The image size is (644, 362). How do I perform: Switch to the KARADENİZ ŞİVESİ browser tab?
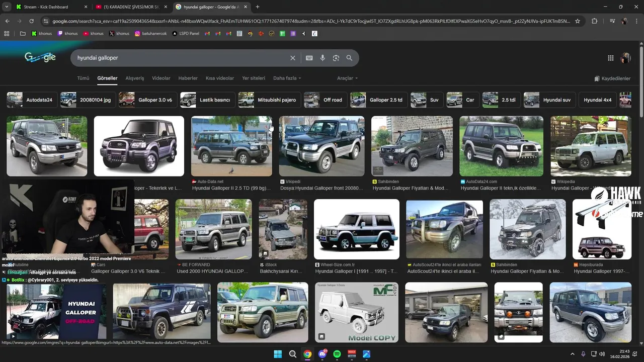click(131, 7)
